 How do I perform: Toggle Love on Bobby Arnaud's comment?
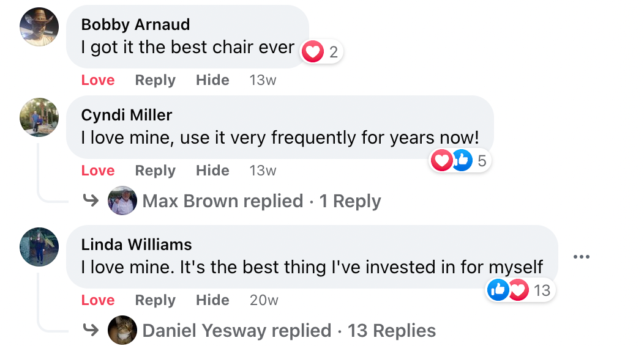(x=98, y=80)
